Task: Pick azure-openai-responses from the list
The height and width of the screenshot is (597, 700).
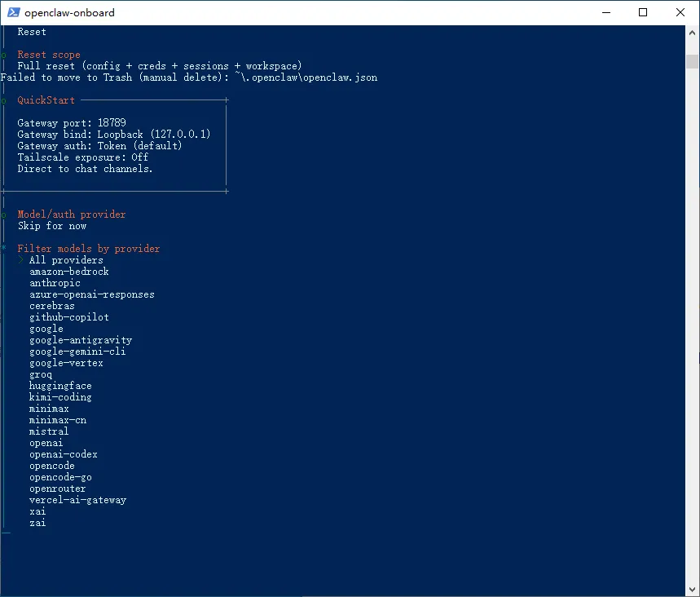Action: [x=92, y=294]
